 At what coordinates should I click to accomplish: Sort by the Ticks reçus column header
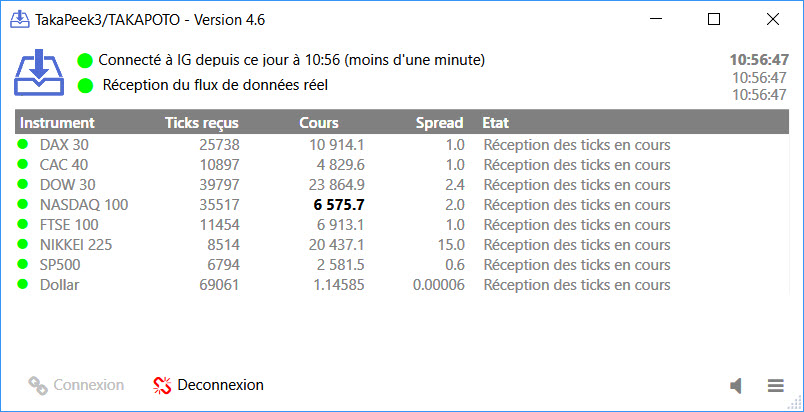point(201,123)
